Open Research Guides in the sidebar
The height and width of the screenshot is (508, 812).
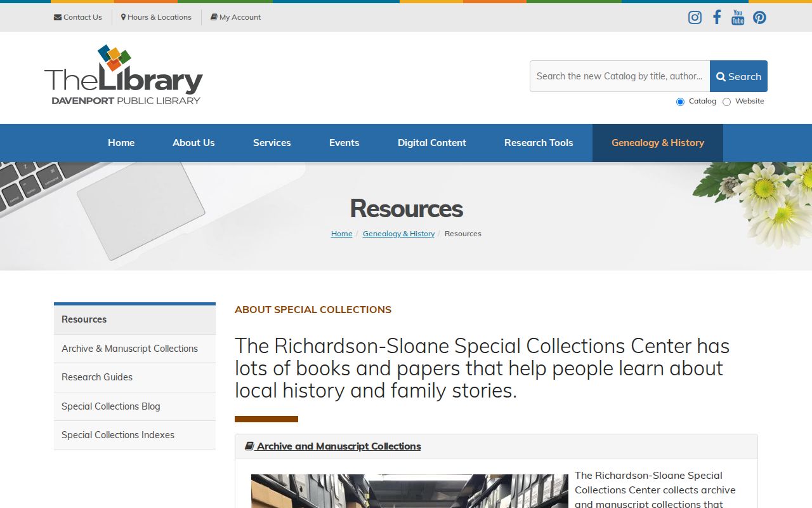point(134,377)
